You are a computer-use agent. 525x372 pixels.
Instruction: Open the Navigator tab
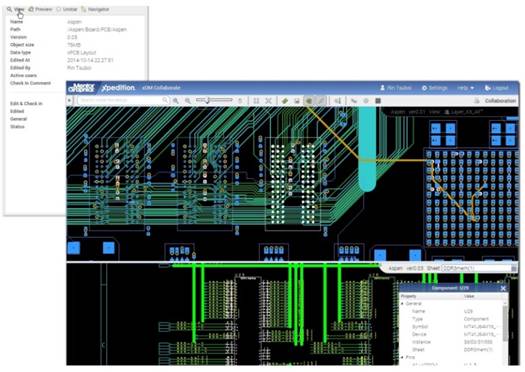click(x=95, y=9)
